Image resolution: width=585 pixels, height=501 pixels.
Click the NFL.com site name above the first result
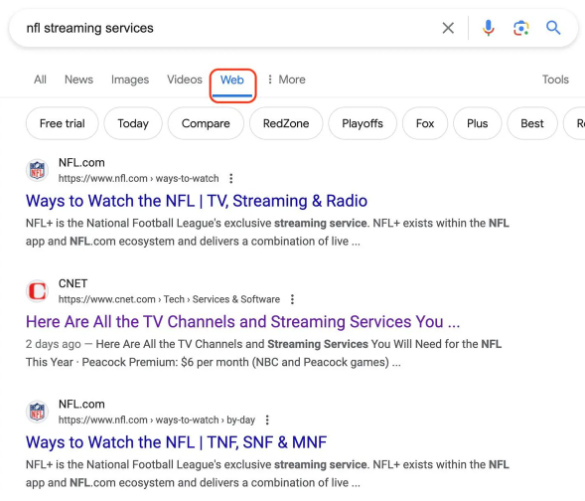tap(81, 163)
